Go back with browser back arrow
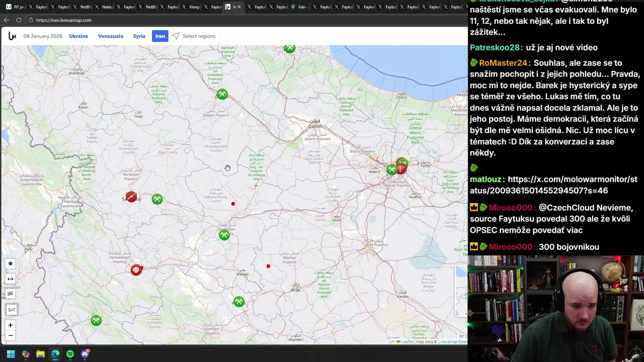Viewport: 644px width, 362px height. [x=7, y=20]
